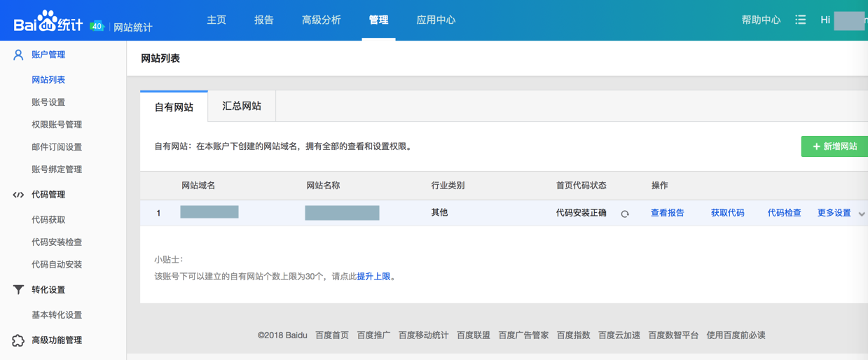This screenshot has width=868, height=360.
Task: Open 高级分析 in the top navigation
Action: click(322, 20)
